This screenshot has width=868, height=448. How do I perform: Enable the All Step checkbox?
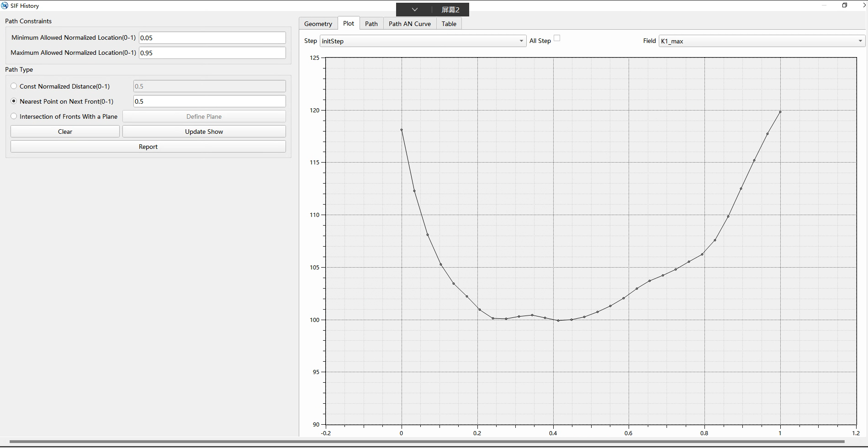click(557, 38)
